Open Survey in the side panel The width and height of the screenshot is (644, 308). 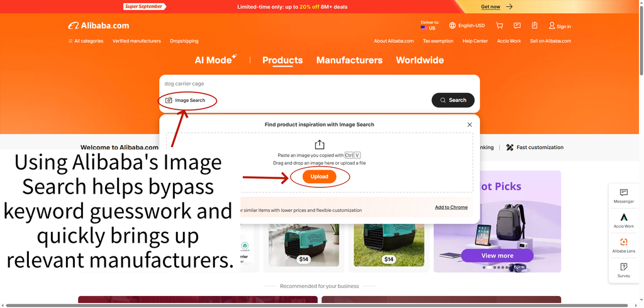pyautogui.click(x=623, y=270)
